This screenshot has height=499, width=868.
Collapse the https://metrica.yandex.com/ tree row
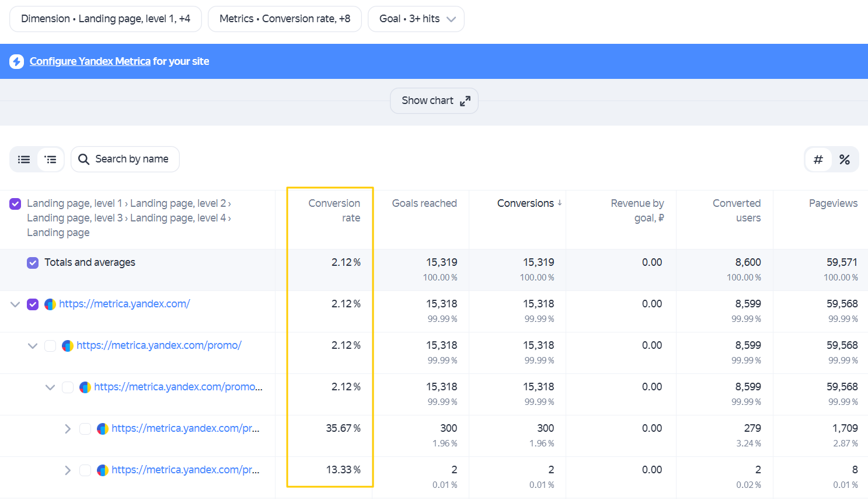point(16,304)
